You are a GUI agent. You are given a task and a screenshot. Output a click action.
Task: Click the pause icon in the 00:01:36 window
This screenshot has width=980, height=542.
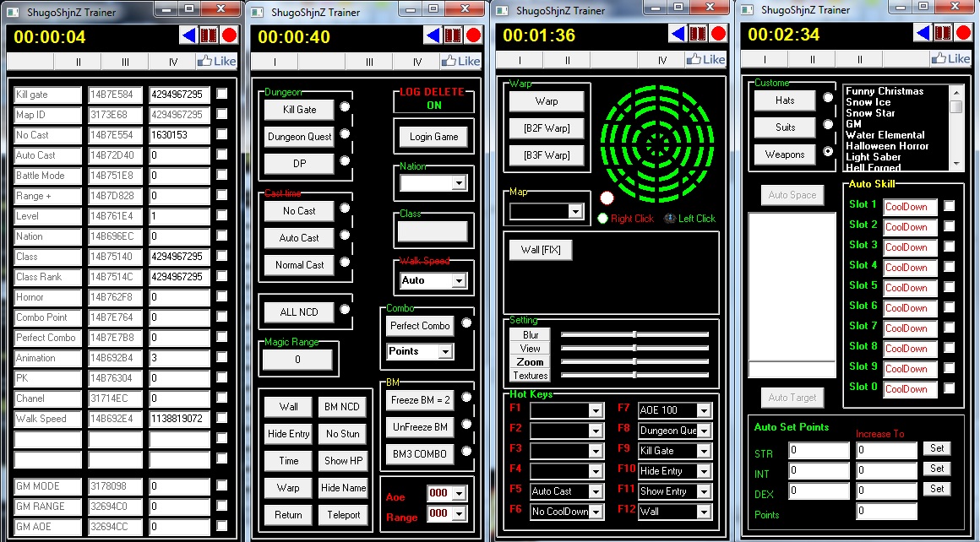[x=698, y=34]
